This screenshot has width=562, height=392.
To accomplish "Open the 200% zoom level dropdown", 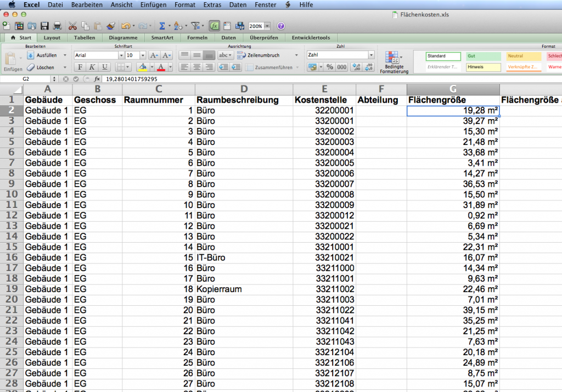I will click(x=267, y=26).
